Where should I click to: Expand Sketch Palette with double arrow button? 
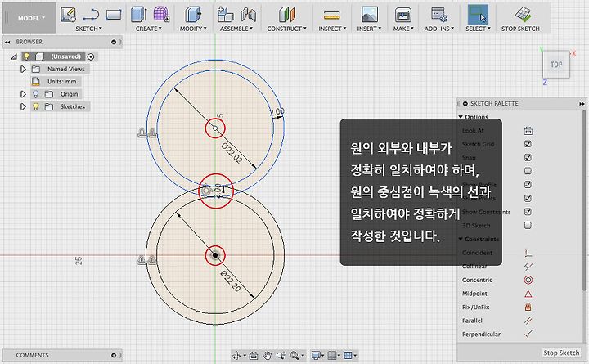[x=582, y=104]
